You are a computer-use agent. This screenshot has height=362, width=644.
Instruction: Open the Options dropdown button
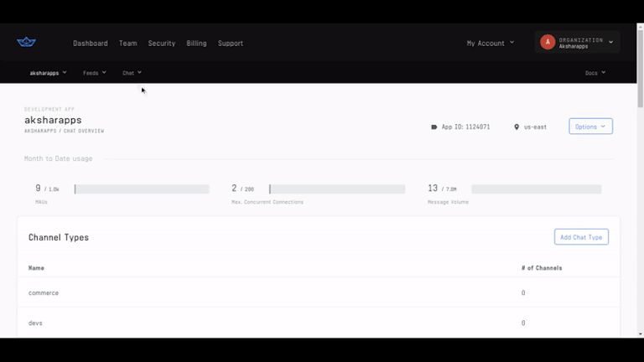590,127
